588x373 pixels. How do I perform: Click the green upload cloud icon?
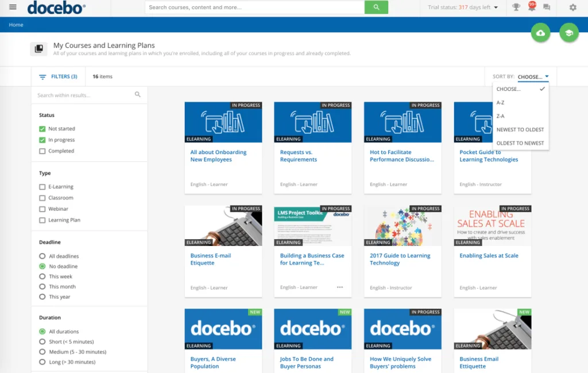[540, 33]
